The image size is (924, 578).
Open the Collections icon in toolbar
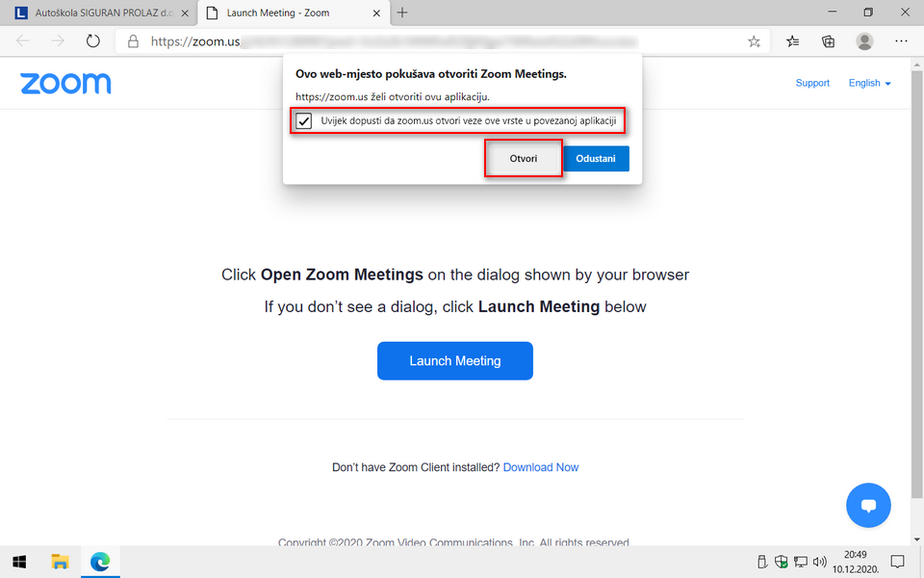(x=828, y=41)
